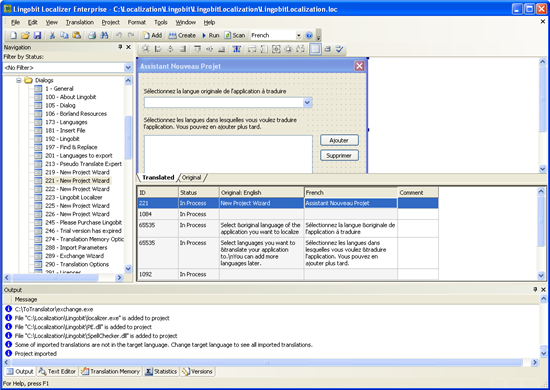Click the Status column header
Viewport: 550px width, 390px height.
pos(199,193)
